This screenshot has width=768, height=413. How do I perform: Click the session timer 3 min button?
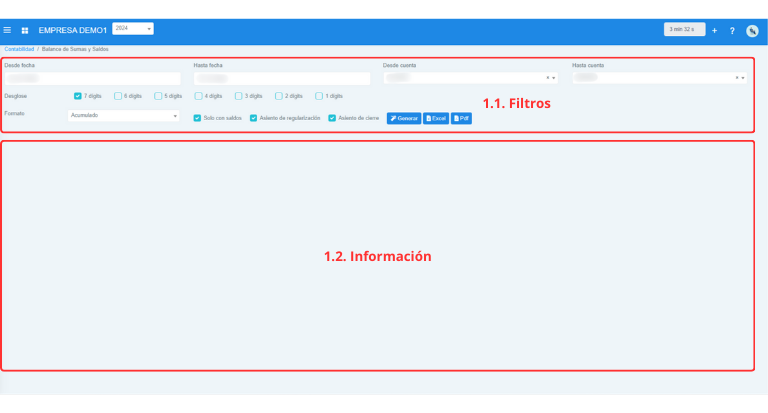coord(685,29)
